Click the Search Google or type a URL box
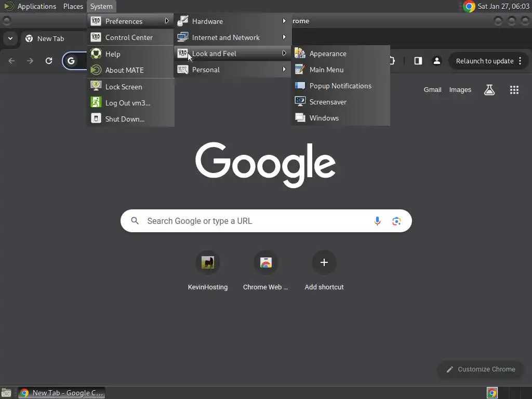 pyautogui.click(x=266, y=221)
